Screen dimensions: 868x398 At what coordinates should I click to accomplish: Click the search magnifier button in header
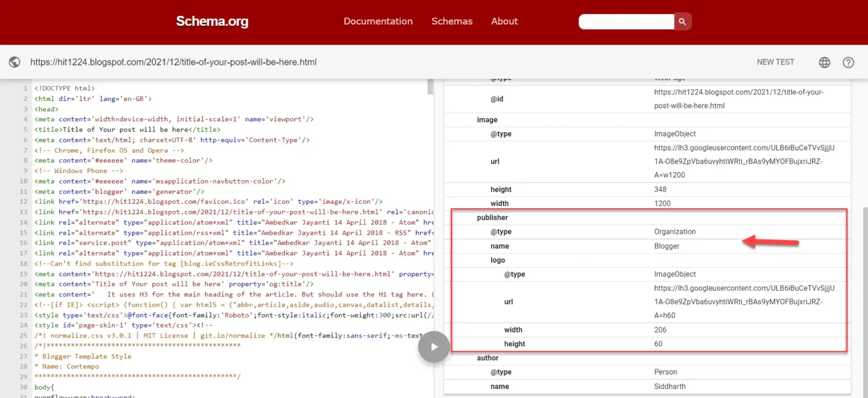coord(683,21)
